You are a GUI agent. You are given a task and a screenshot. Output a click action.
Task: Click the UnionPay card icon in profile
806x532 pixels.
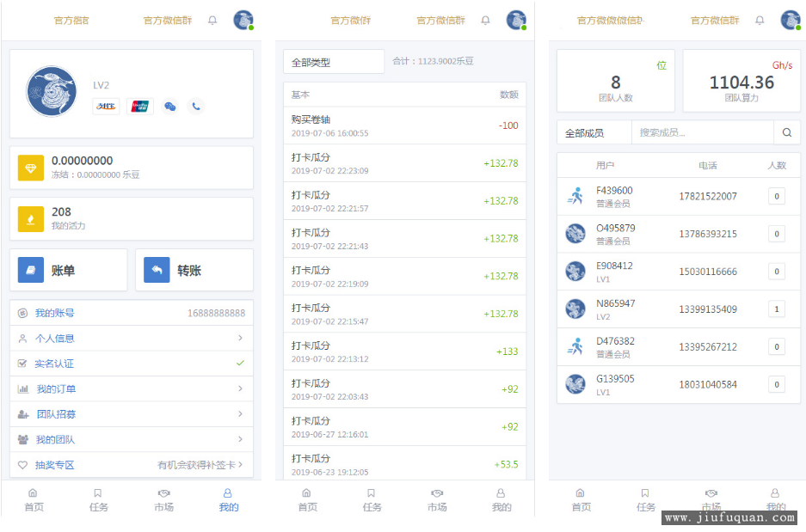click(139, 107)
